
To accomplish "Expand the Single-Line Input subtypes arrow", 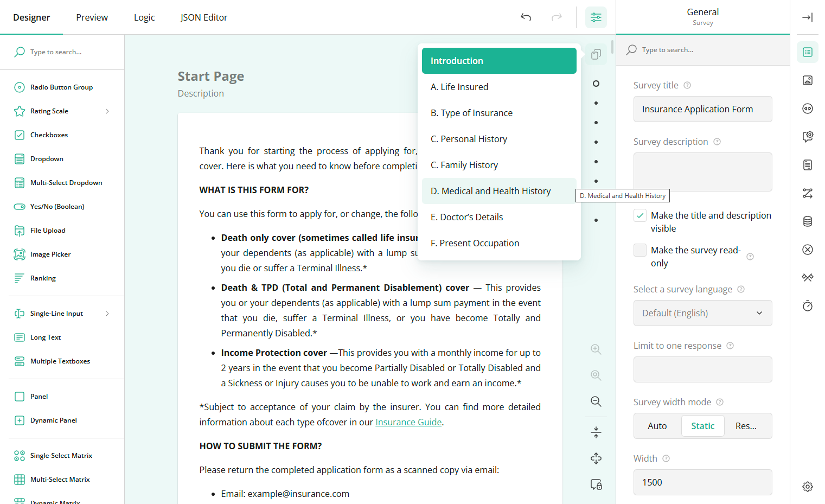I will [107, 314].
